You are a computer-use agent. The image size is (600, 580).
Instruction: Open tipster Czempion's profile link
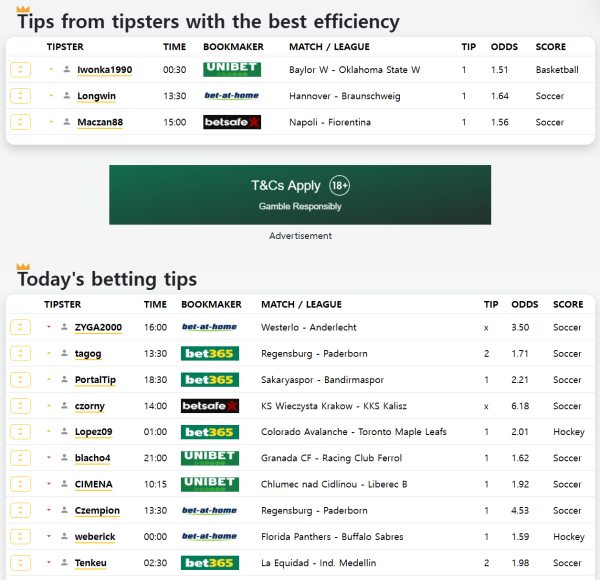[x=97, y=510]
